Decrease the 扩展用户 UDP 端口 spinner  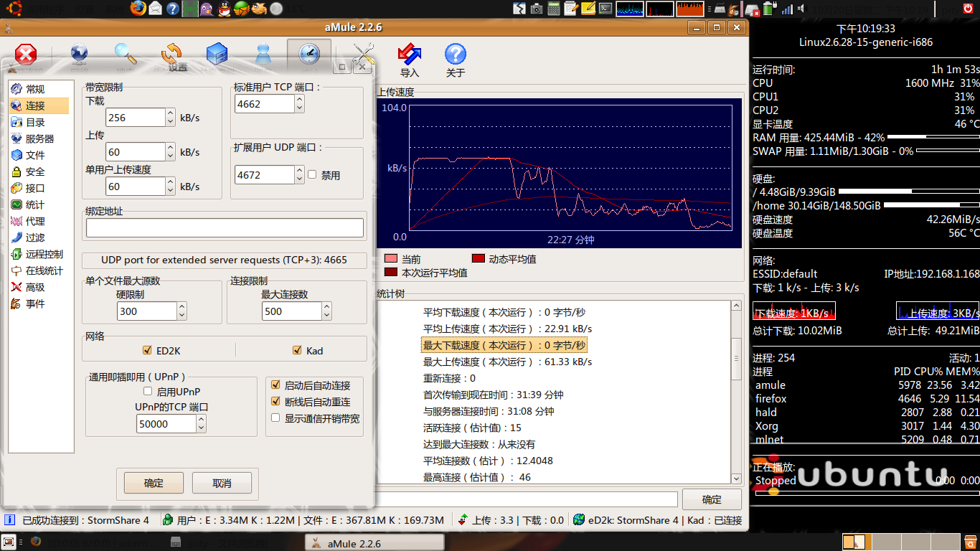(300, 179)
